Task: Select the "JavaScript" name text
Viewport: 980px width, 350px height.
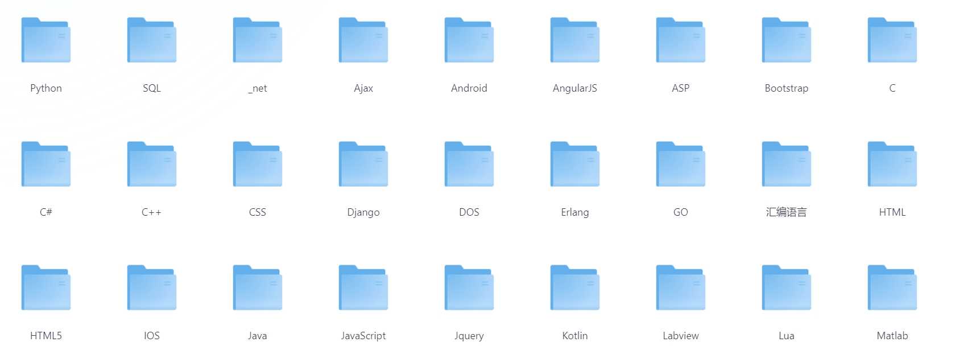Action: coord(363,336)
